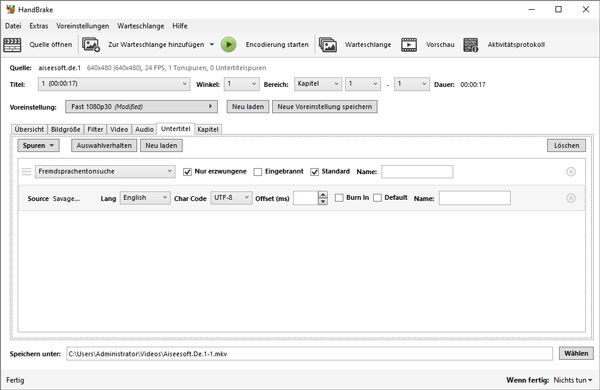Click the add-to-queue picture icon
This screenshot has height=390, width=600.
click(x=91, y=45)
